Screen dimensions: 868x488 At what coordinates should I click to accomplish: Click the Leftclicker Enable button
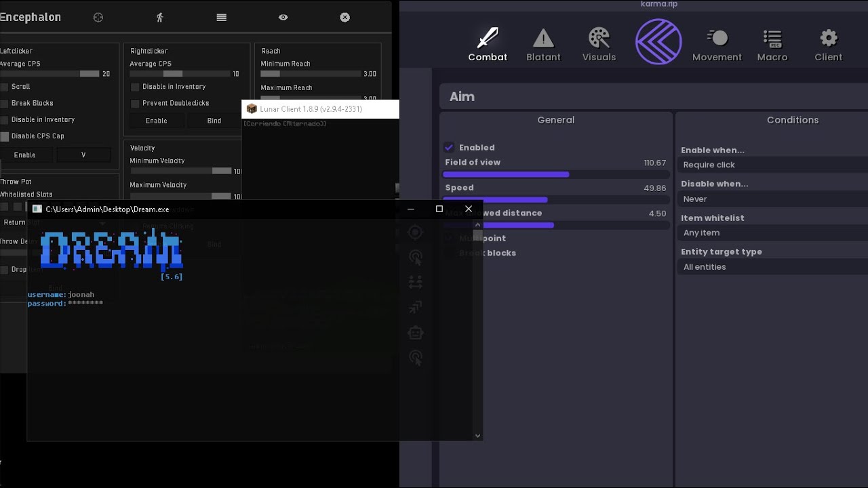(25, 155)
